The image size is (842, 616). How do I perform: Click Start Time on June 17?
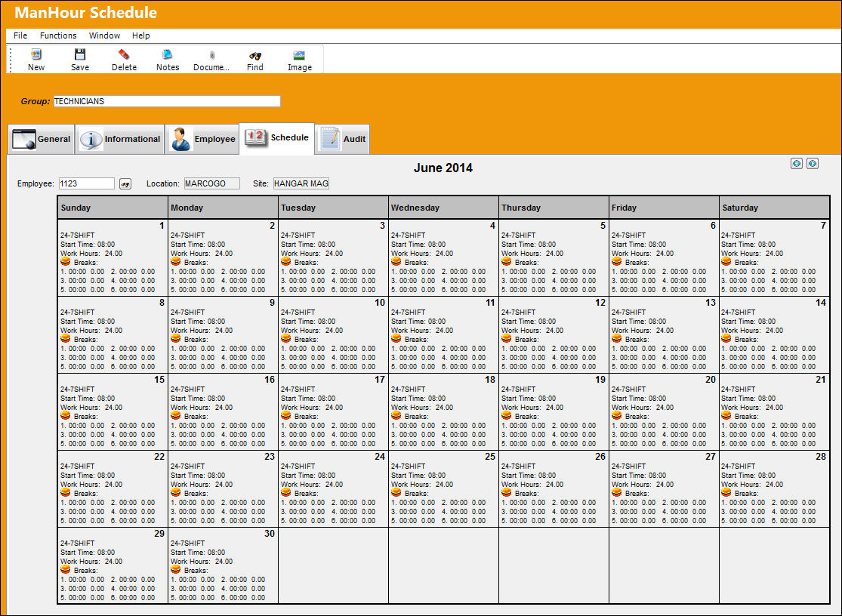click(308, 398)
